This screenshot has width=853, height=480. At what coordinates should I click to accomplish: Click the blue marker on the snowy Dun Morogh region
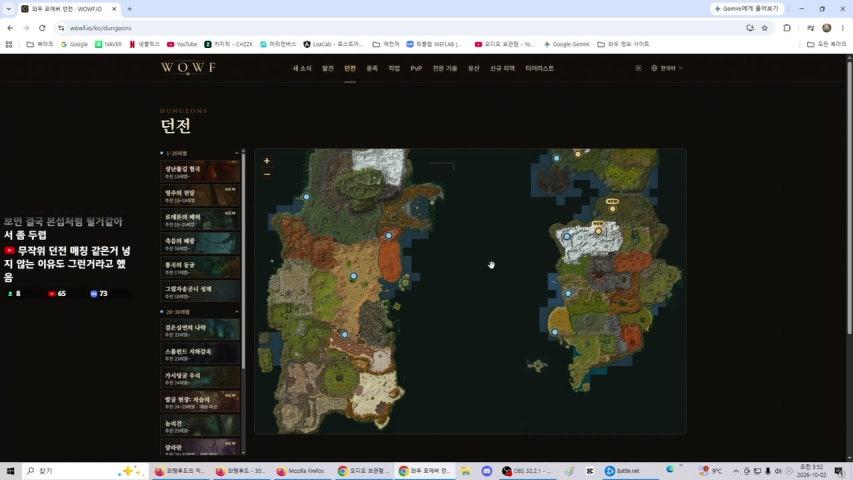click(567, 237)
